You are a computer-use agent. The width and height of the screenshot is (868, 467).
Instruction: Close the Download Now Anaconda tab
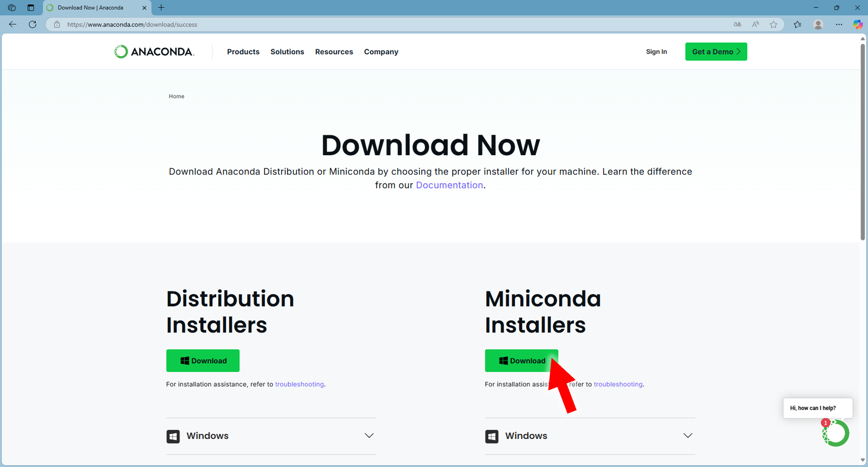pyautogui.click(x=144, y=8)
